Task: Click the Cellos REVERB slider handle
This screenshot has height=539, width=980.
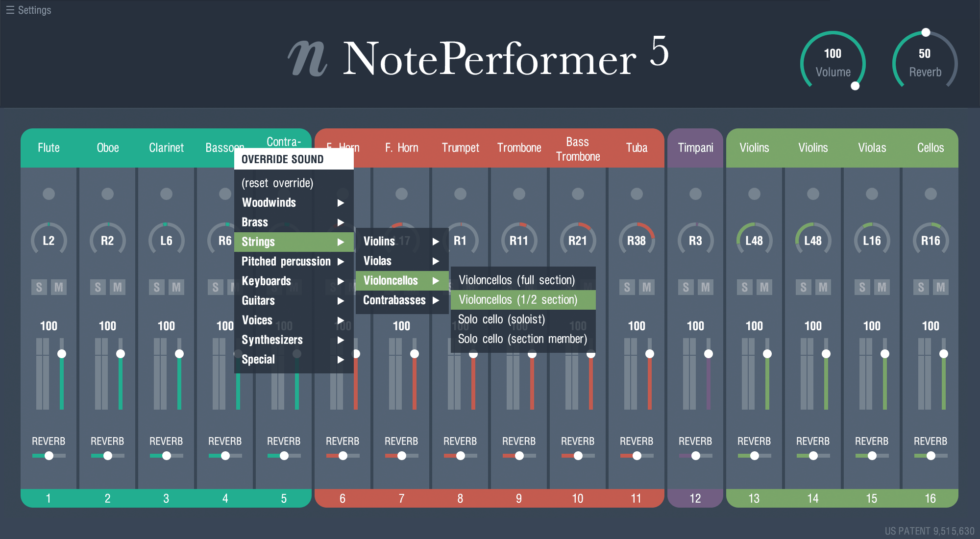Action: [931, 456]
